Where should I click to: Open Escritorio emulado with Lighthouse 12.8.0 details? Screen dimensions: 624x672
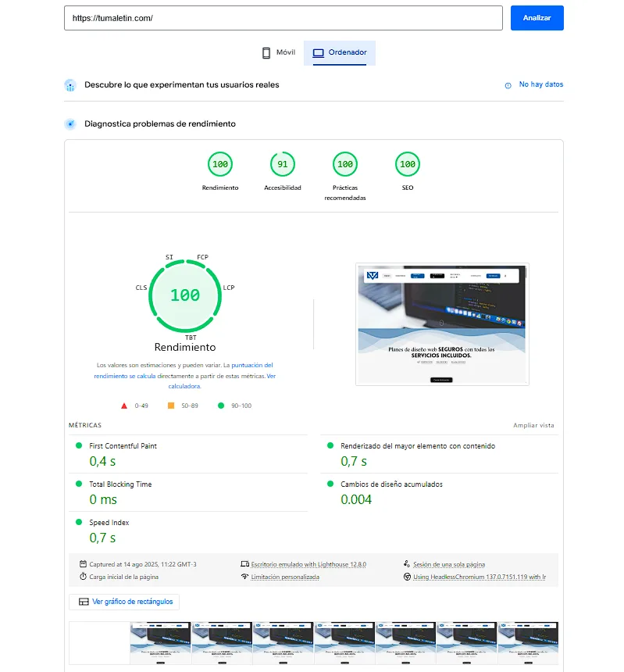308,564
